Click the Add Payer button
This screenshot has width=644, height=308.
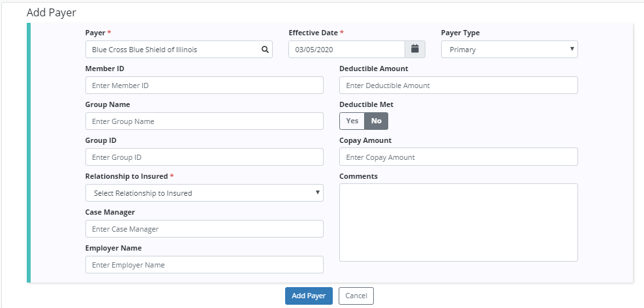[309, 296]
